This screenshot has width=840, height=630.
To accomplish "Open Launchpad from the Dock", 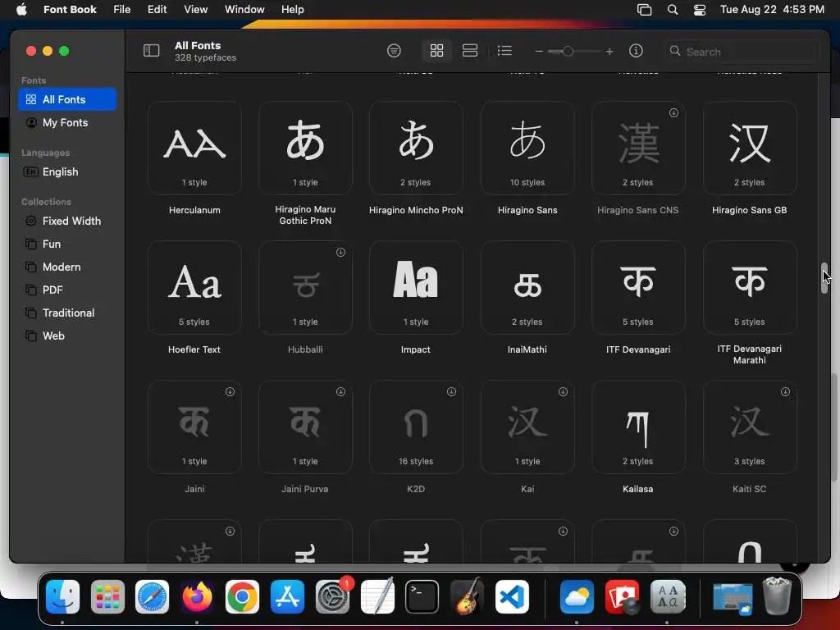I will click(x=107, y=597).
